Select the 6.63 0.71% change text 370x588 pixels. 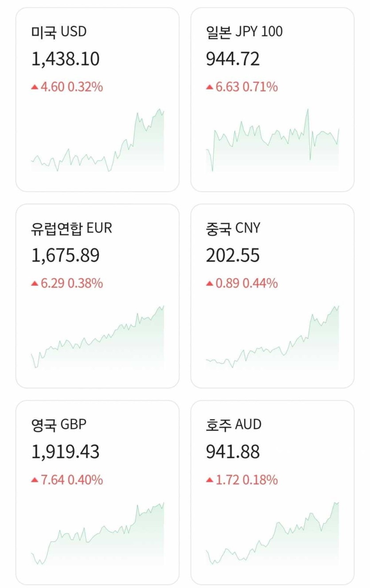pyautogui.click(x=247, y=87)
